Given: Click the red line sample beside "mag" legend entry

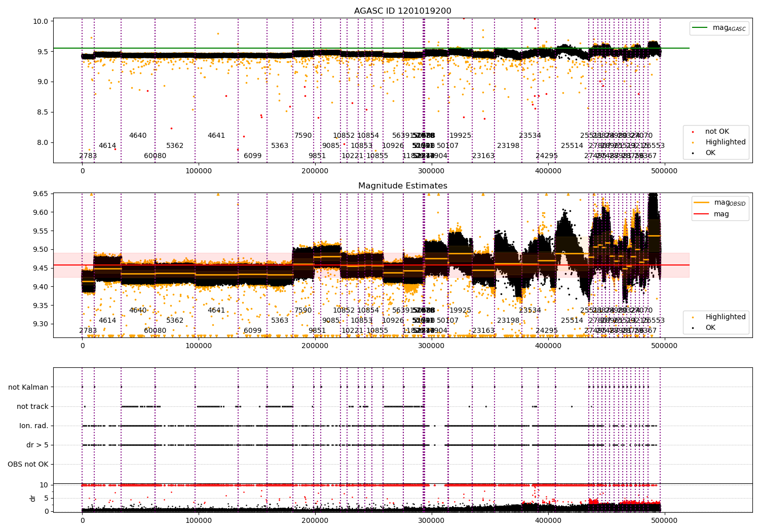Looking at the screenshot, I should tap(702, 214).
